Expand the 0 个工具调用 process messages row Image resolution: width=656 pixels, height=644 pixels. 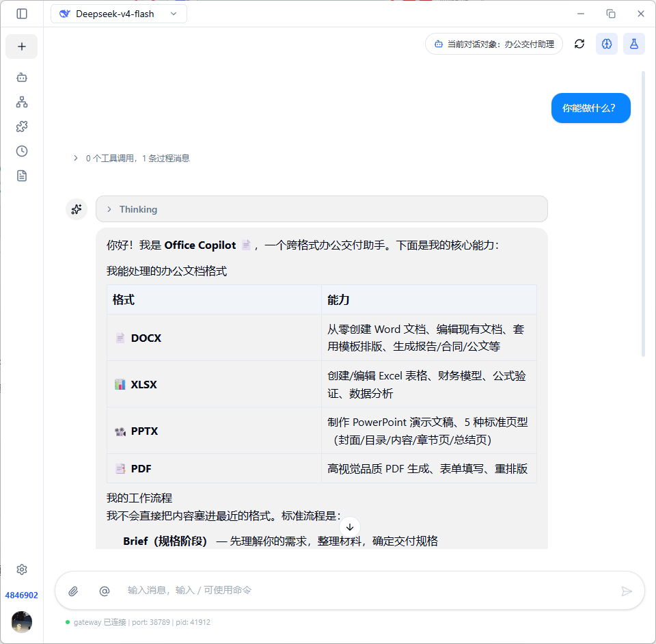pyautogui.click(x=132, y=158)
